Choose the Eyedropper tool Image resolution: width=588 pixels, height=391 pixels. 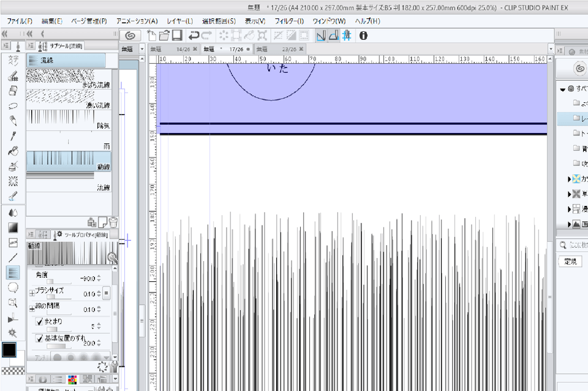click(13, 135)
